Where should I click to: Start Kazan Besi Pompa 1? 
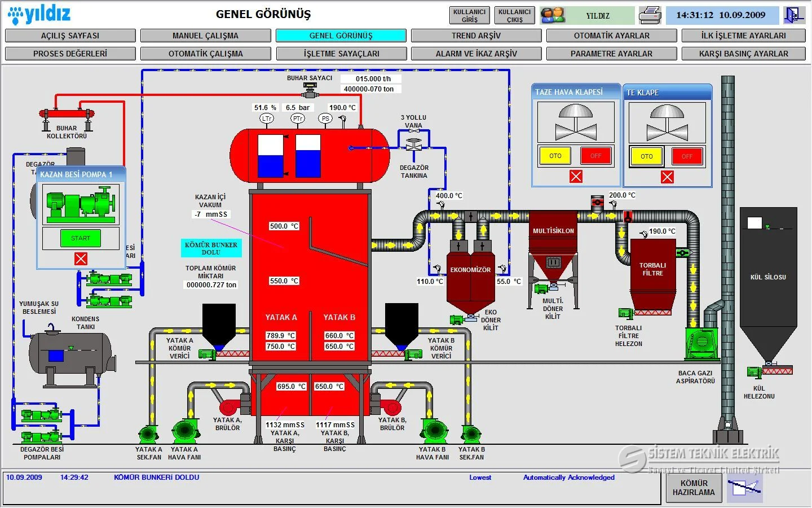click(81, 238)
